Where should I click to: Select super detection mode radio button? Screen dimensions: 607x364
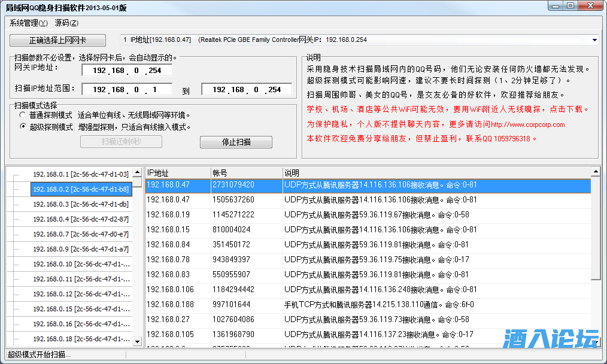point(23,127)
